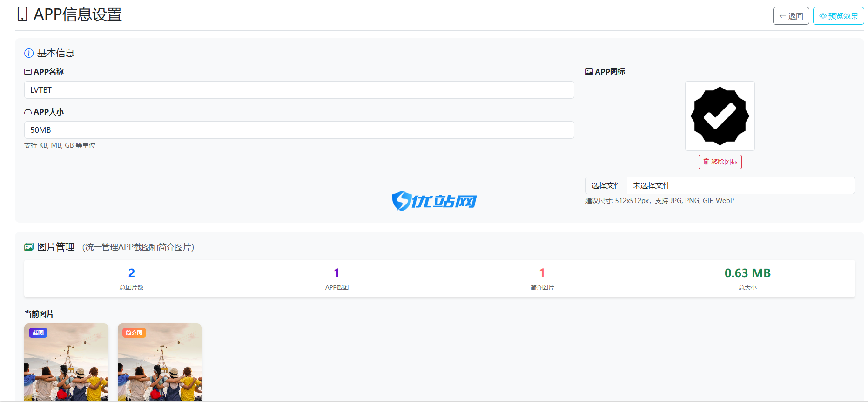Image resolution: width=868 pixels, height=402 pixels.
Task: Click the picture icon beside 图片管理
Action: [29, 247]
